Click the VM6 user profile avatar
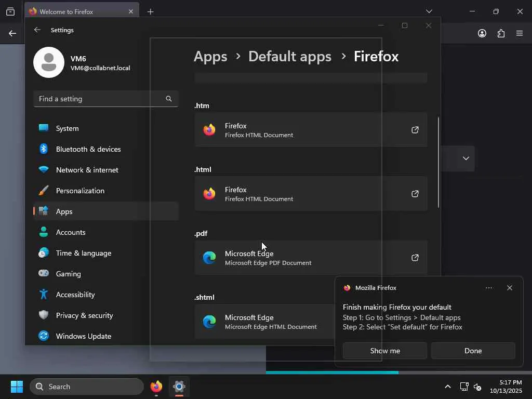 (x=49, y=62)
